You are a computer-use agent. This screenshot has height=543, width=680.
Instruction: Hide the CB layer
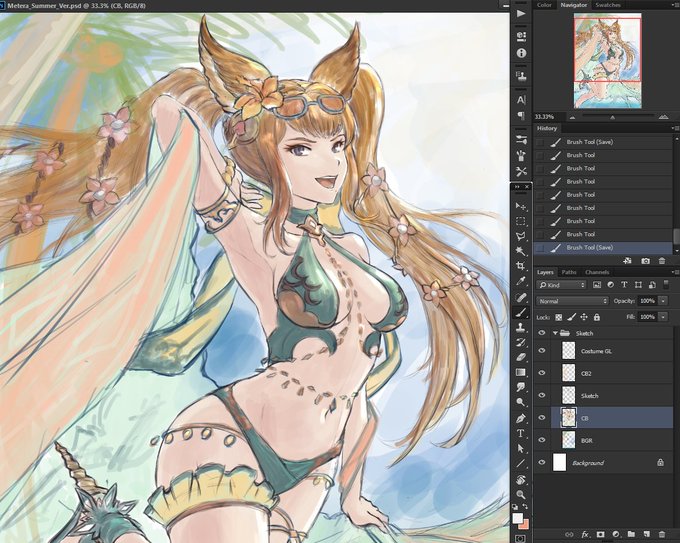click(542, 418)
